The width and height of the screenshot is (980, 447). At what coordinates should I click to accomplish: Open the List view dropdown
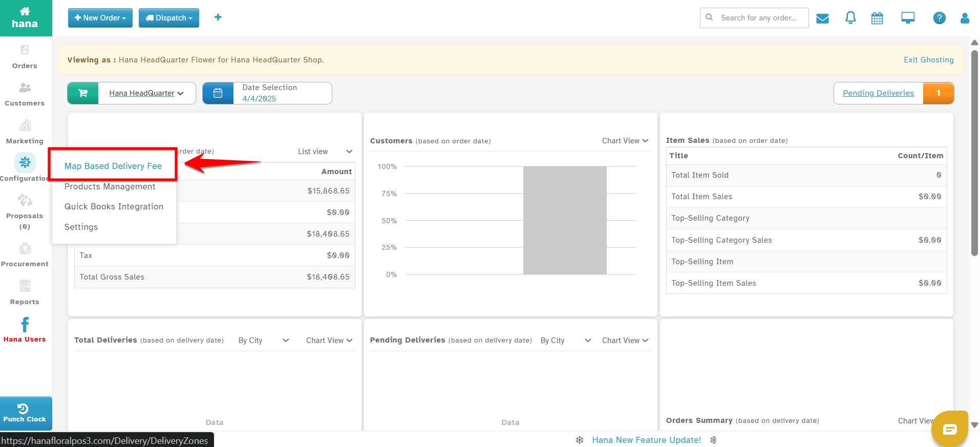point(325,152)
